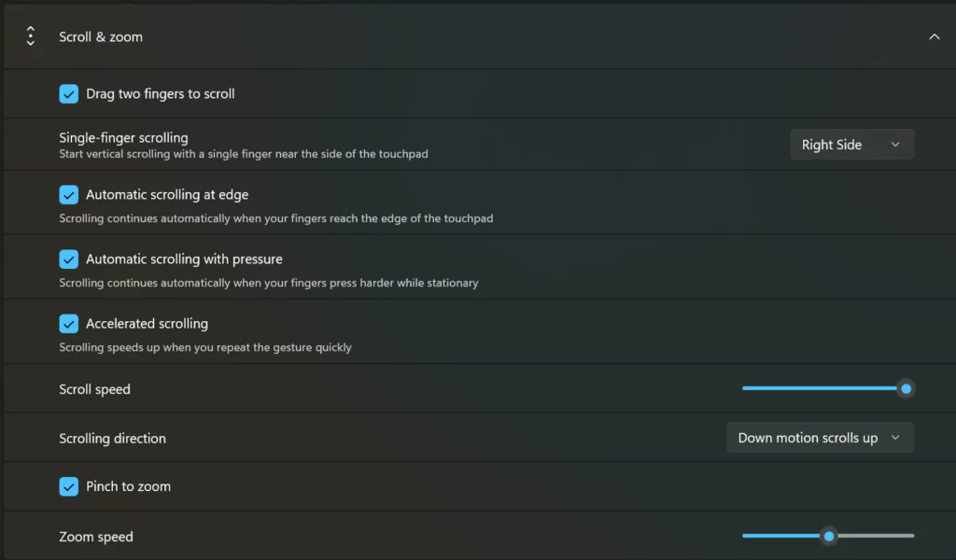
Task: Click the Single-finger scrolling label
Action: [x=124, y=138]
